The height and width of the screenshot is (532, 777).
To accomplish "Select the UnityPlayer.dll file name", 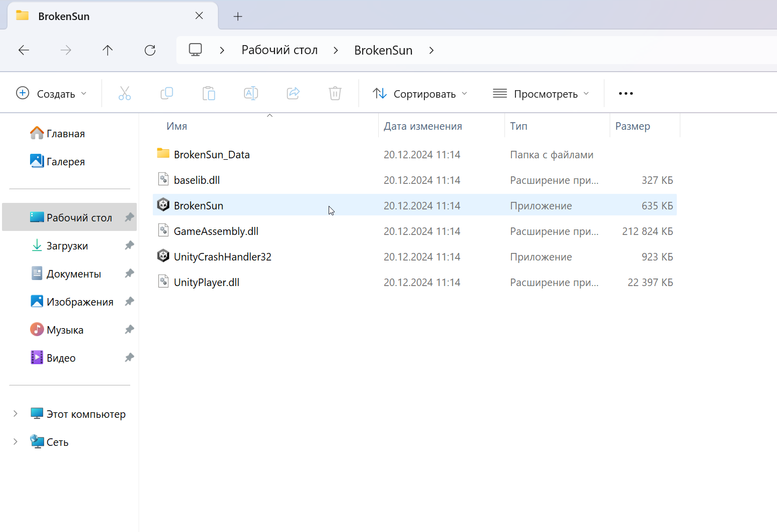I will pyautogui.click(x=206, y=283).
